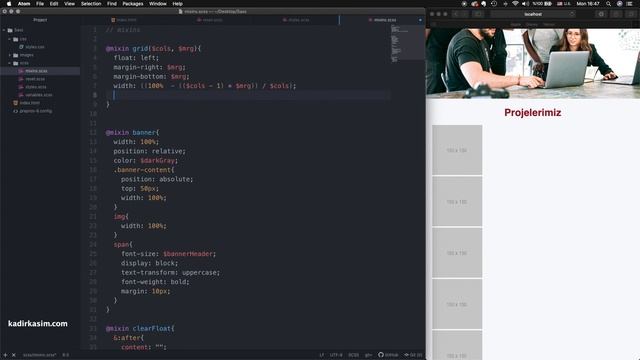This screenshot has width=640, height=360.
Task: Click the first placeholder image under Projelerimiz
Action: [x=457, y=150]
